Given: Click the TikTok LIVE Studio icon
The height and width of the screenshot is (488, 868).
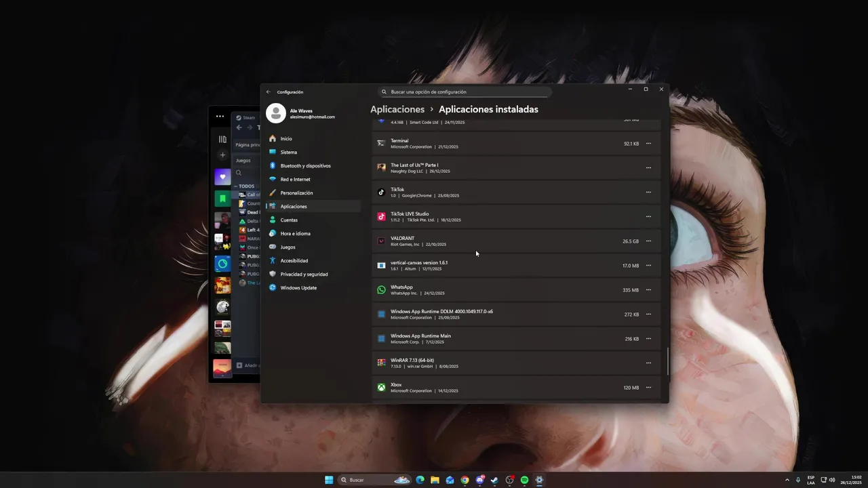Looking at the screenshot, I should pos(381,217).
